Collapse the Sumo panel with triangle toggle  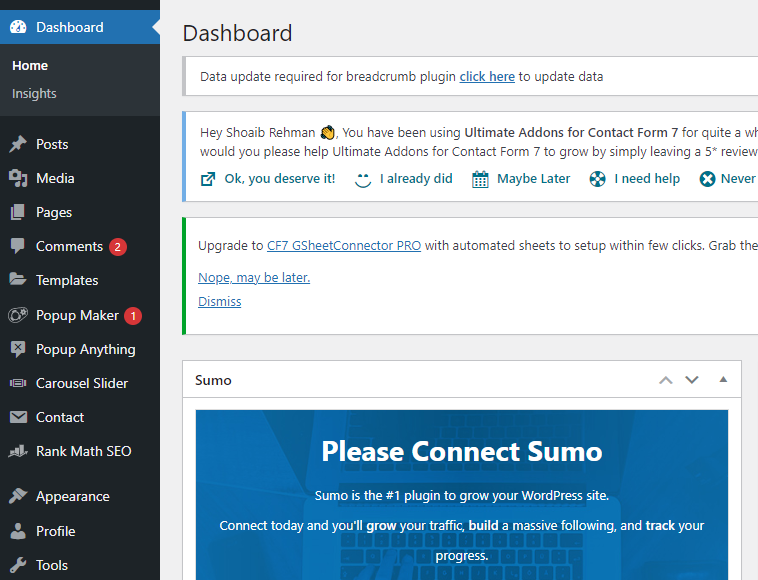723,379
